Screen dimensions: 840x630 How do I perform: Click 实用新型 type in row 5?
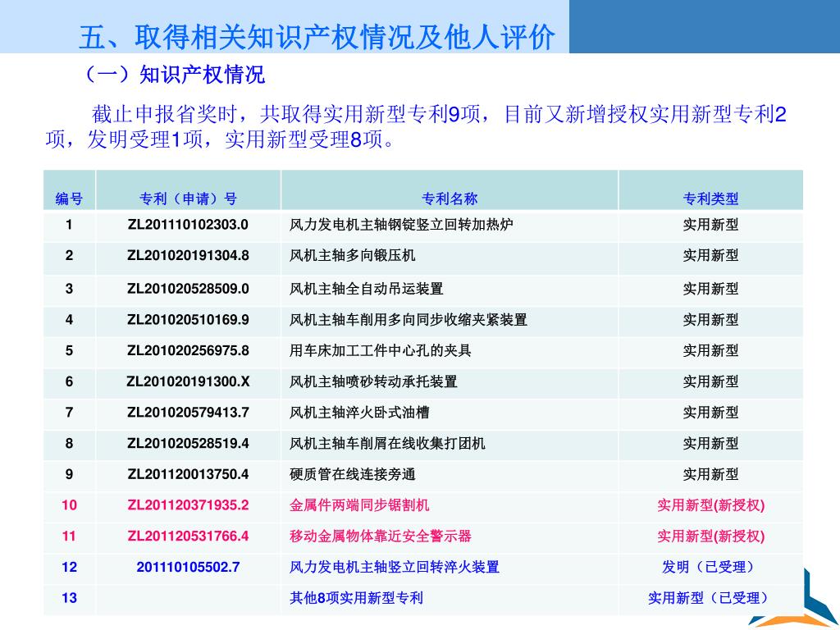click(710, 350)
